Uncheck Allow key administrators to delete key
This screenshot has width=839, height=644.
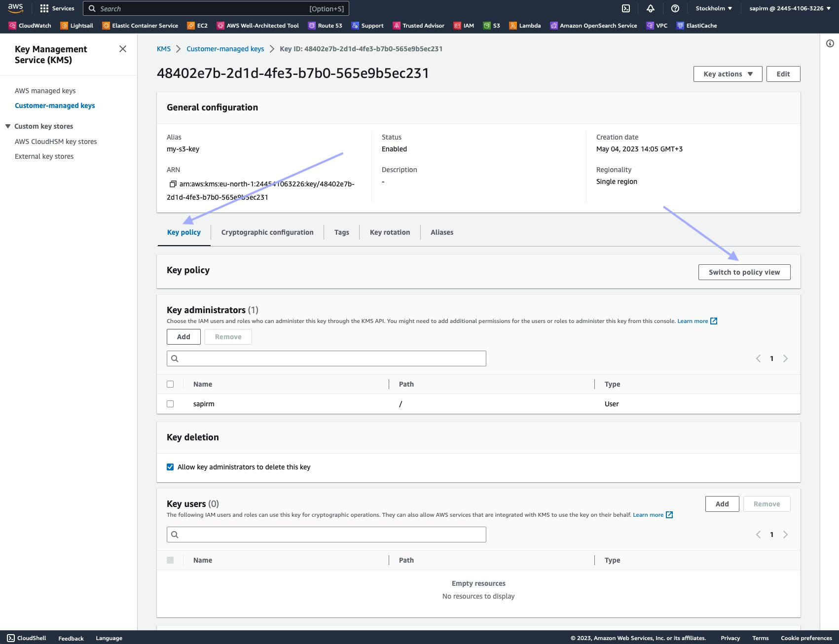[170, 467]
